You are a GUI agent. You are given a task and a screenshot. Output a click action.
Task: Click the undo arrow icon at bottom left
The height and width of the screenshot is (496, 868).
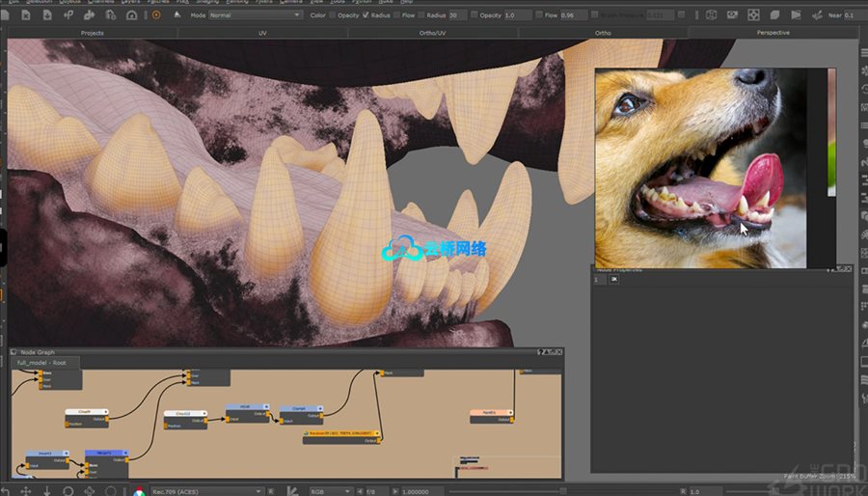coord(6,490)
